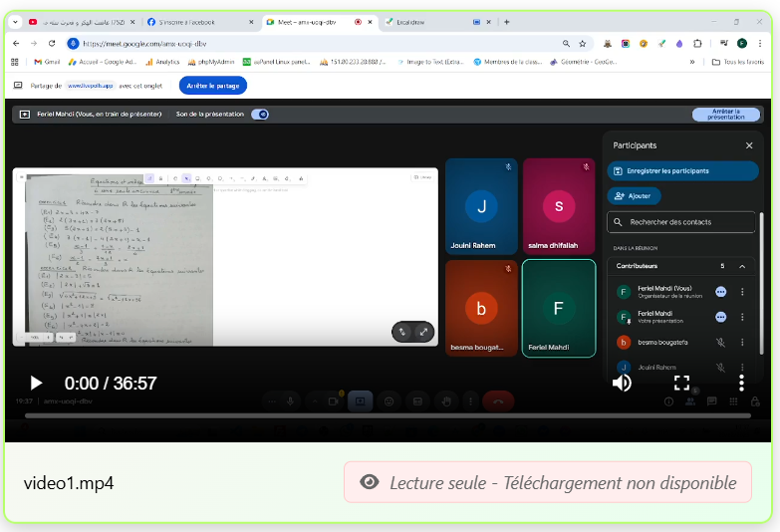Image resolution: width=780 pixels, height=532 pixels.
Task: Bookmark this page with star icon
Action: [583, 44]
